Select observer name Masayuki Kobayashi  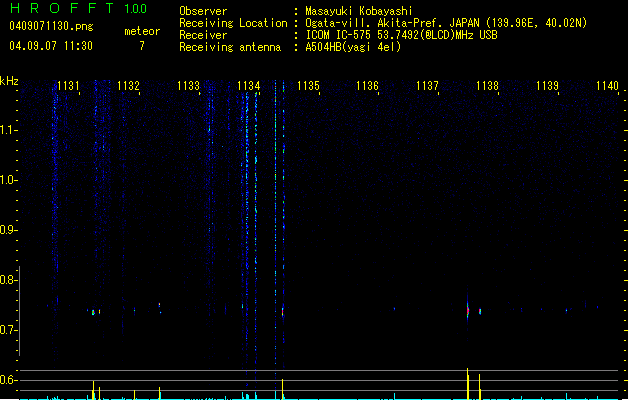(x=359, y=11)
